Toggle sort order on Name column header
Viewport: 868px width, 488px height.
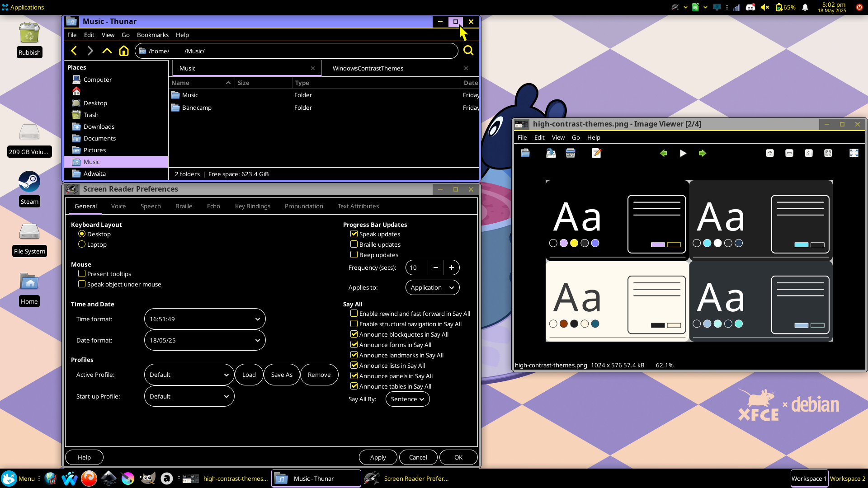[201, 83]
